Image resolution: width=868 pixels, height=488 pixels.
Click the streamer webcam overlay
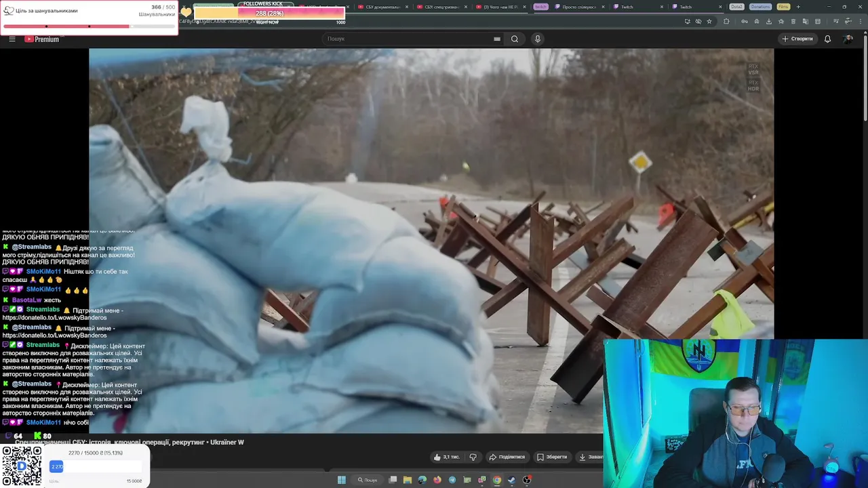click(x=736, y=413)
